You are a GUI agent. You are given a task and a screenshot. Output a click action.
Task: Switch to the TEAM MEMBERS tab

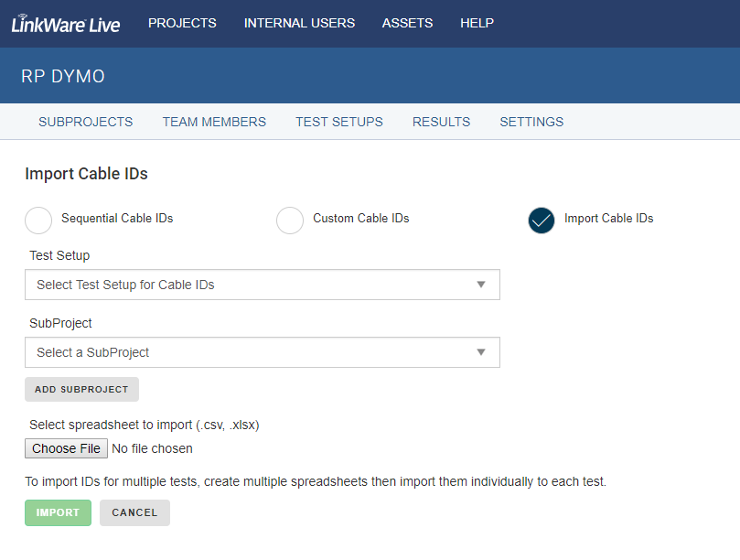tap(214, 122)
